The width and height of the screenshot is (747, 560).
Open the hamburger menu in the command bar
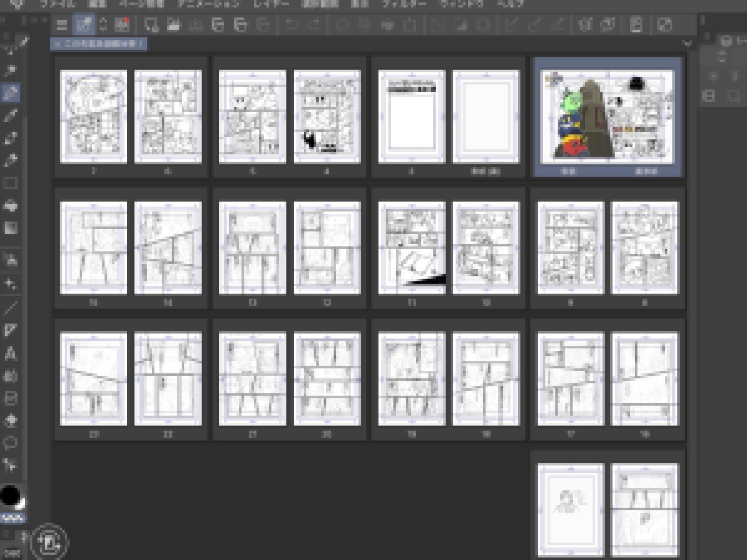click(62, 25)
